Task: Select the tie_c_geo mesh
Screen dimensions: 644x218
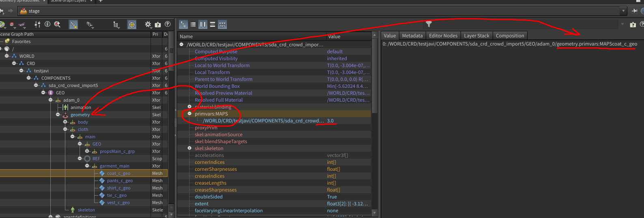Action: click(x=117, y=195)
